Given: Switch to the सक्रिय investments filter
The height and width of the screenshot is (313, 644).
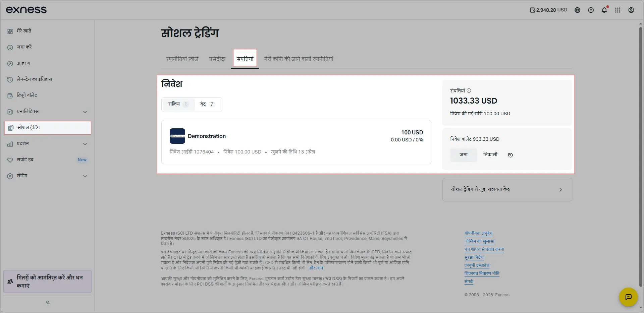Looking at the screenshot, I should (x=178, y=104).
